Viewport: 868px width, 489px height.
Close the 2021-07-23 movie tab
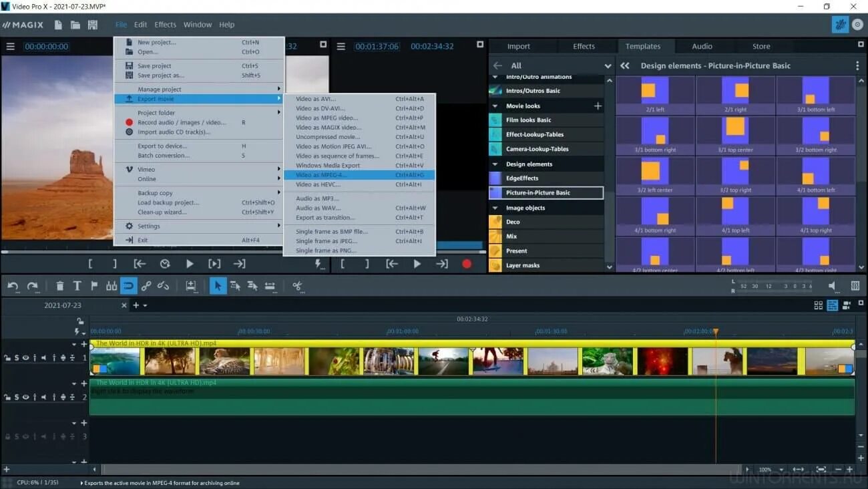point(124,305)
